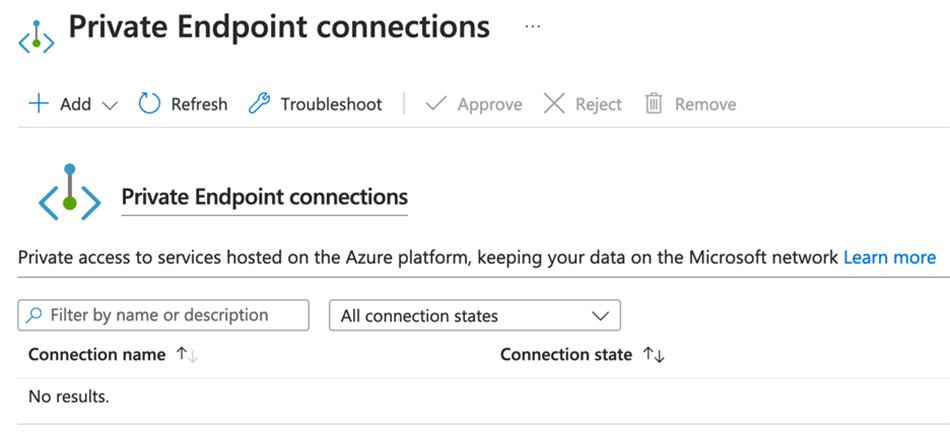Click the Reject X icon
The height and width of the screenshot is (440, 950).
point(554,104)
